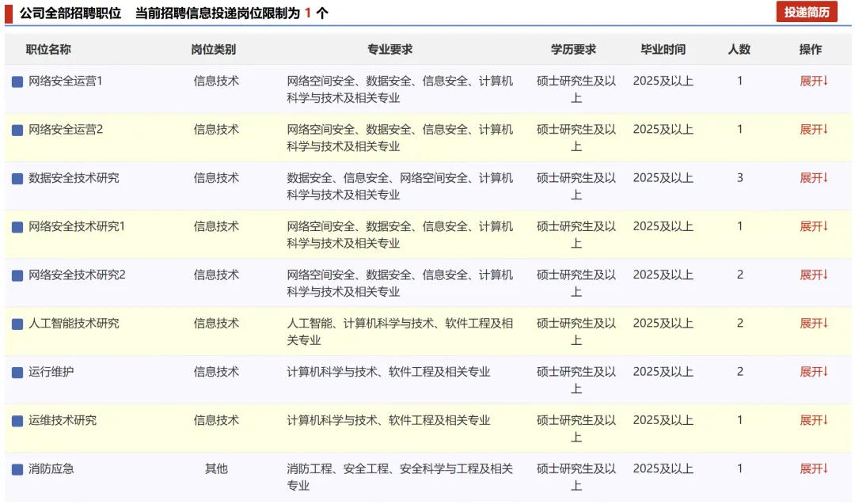Screen dimensions: 855x504
Task: Expand the 网络安全技术研究1 row with 展开
Action: (814, 226)
